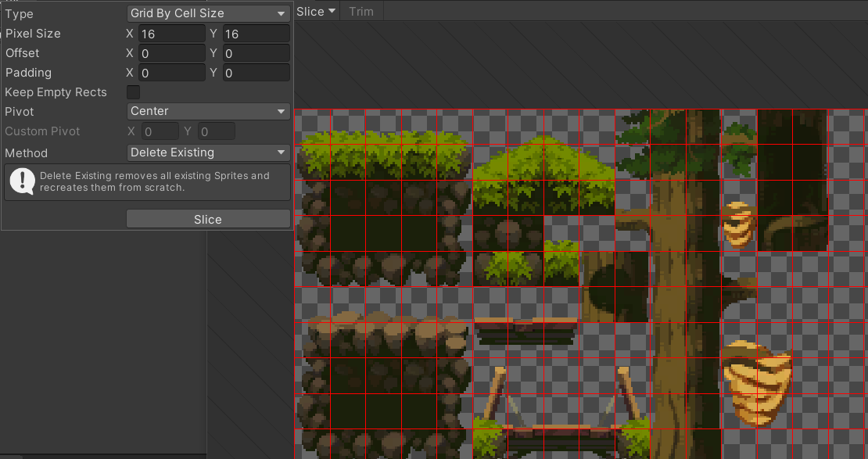Select the Trim option in the toolbar

click(x=361, y=11)
